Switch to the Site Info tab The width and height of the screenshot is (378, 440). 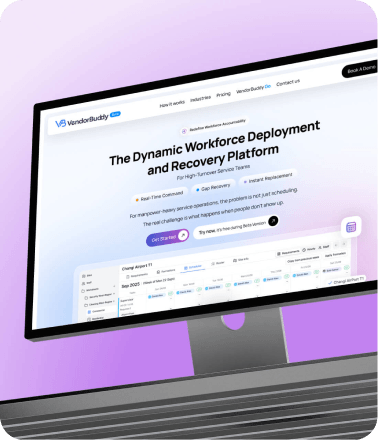(241, 260)
